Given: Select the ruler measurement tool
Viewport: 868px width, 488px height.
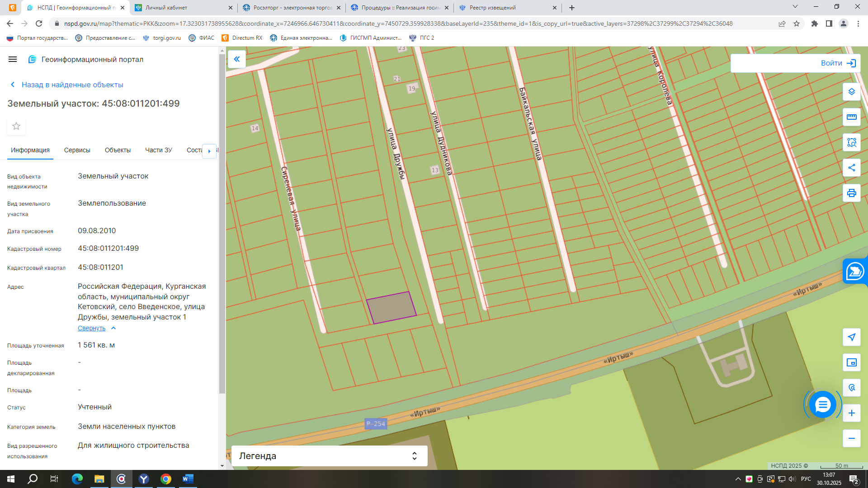Looking at the screenshot, I should 851,117.
